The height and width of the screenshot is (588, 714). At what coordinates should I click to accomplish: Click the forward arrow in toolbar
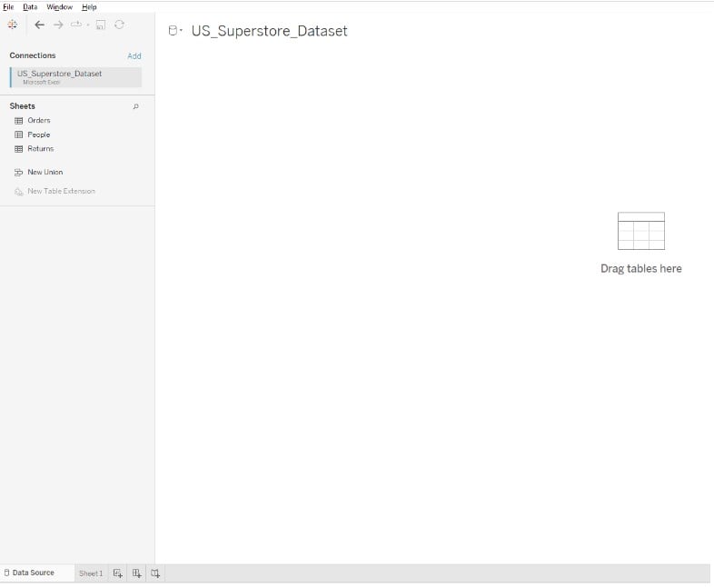pyautogui.click(x=58, y=25)
